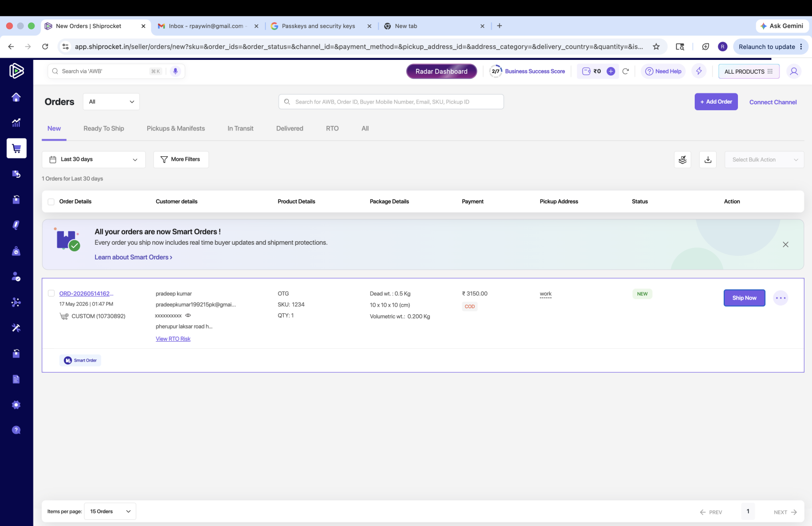Open the ALL PRODUCTS menu
Image resolution: width=812 pixels, height=526 pixels.
pyautogui.click(x=749, y=72)
